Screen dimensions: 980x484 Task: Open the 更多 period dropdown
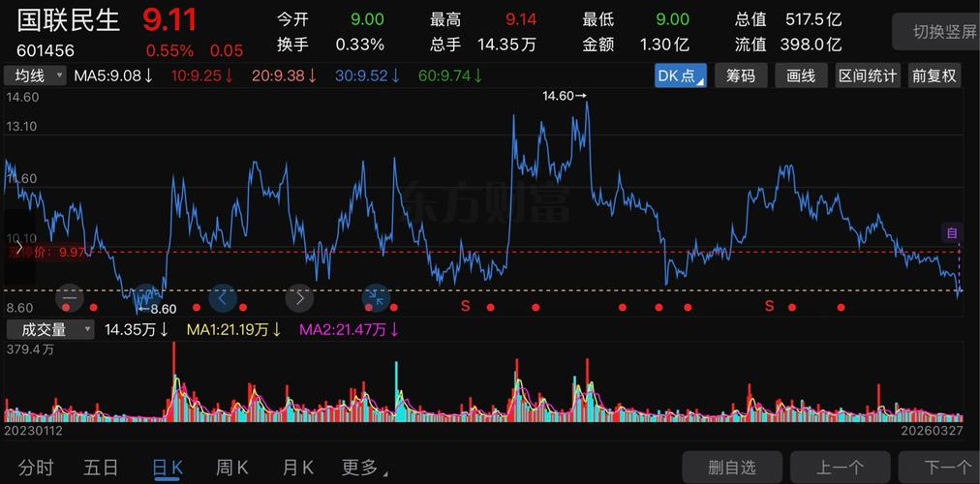(x=365, y=468)
